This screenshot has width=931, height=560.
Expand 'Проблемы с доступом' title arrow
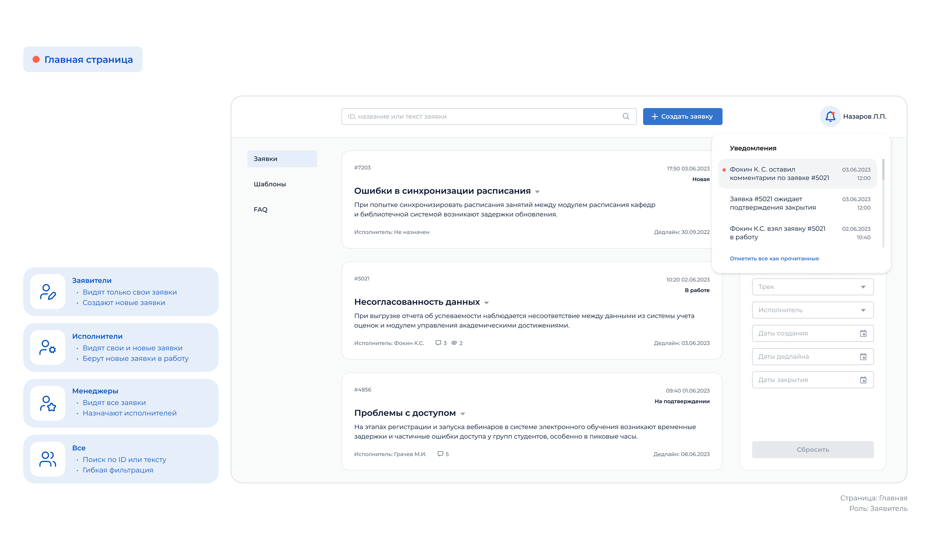click(463, 414)
